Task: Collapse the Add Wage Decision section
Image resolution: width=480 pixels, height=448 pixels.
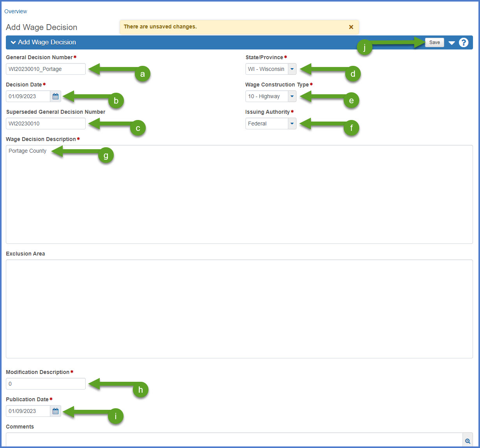Action: coord(14,42)
